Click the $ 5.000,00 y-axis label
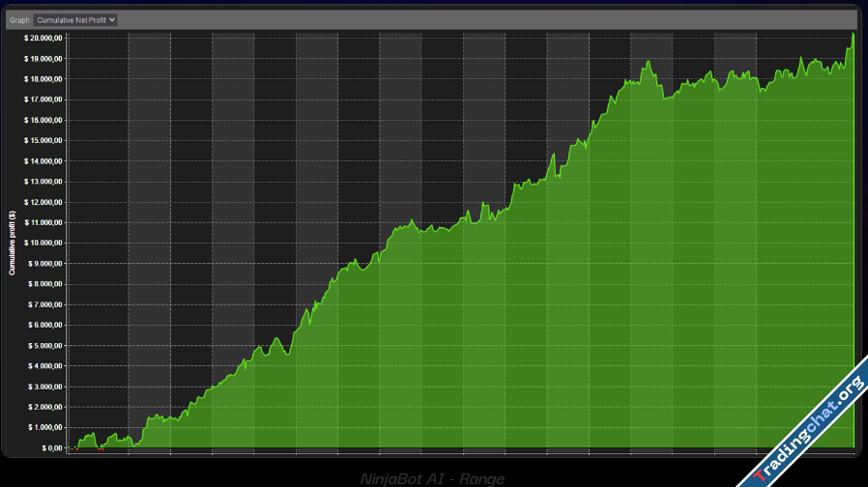Image resolution: width=868 pixels, height=487 pixels. pos(45,345)
